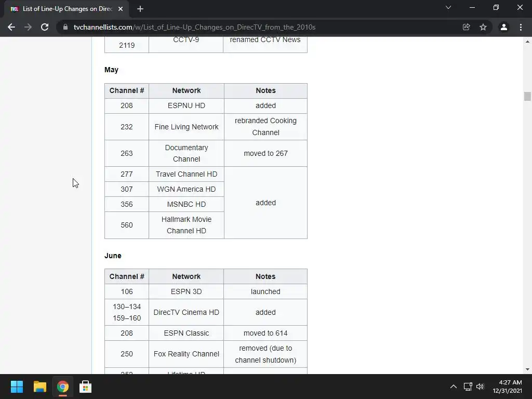Share this page icon
Image resolution: width=532 pixels, height=399 pixels.
(x=466, y=27)
